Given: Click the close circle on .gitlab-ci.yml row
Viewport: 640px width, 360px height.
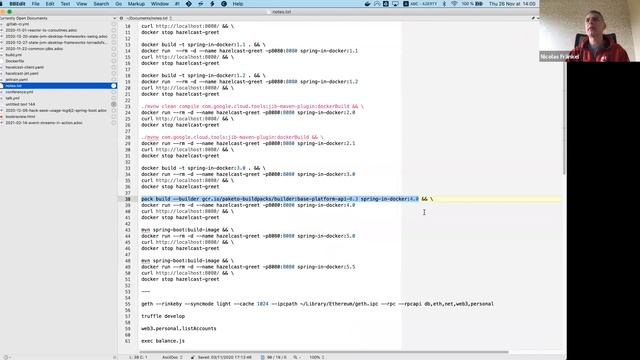Looking at the screenshot, I should [113, 24].
